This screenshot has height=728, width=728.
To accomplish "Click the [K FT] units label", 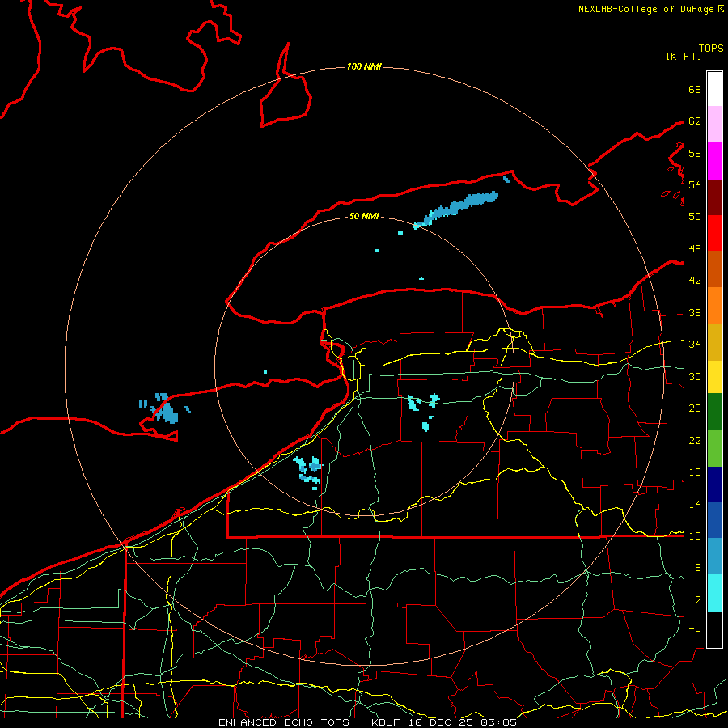I will coord(684,56).
